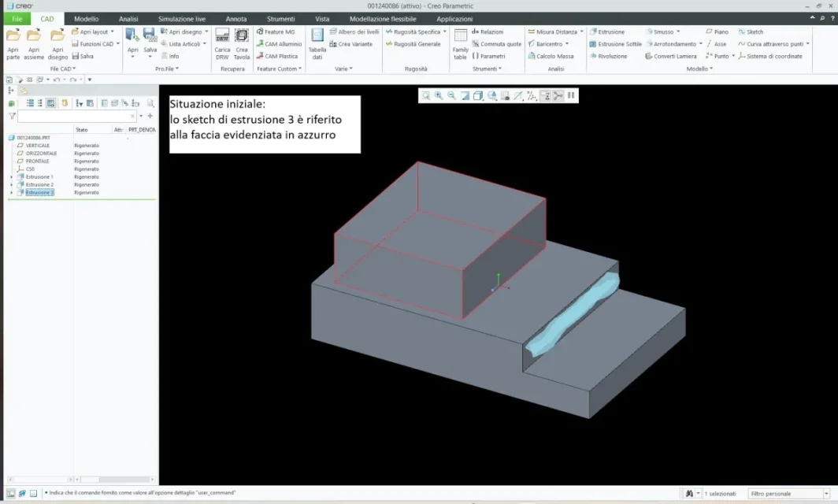Viewport: 838px width, 504px height.
Task: Open the Apri parte folder button
Action: 13,44
